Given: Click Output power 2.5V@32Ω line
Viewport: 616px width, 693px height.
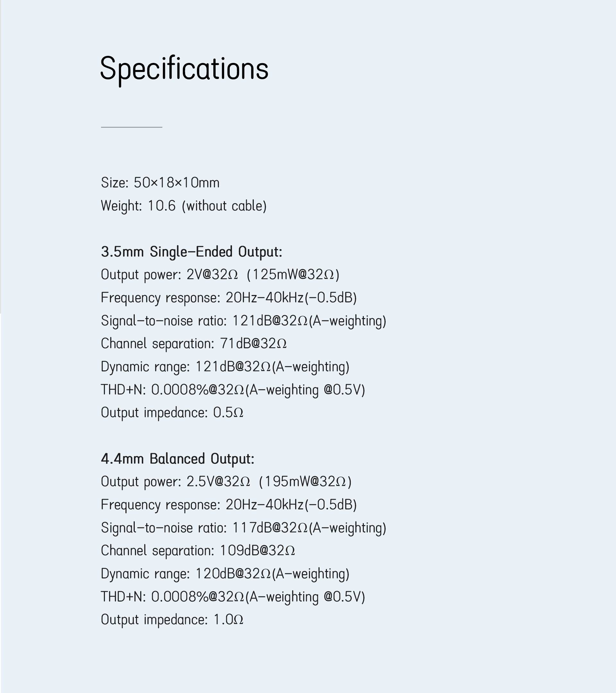Looking at the screenshot, I should pyautogui.click(x=226, y=482).
